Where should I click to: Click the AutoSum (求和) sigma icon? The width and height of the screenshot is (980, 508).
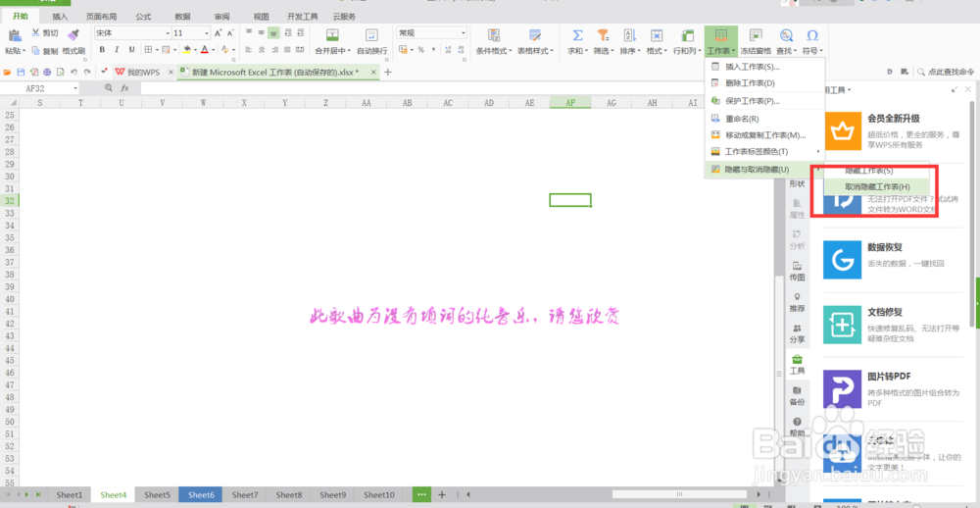coord(578,35)
